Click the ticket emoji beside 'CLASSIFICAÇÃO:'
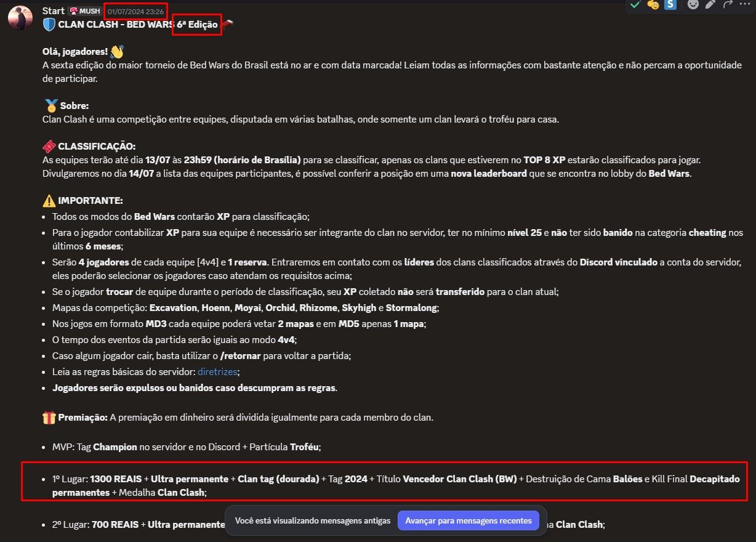Screen dimensions: 756x542 pyautogui.click(x=49, y=146)
